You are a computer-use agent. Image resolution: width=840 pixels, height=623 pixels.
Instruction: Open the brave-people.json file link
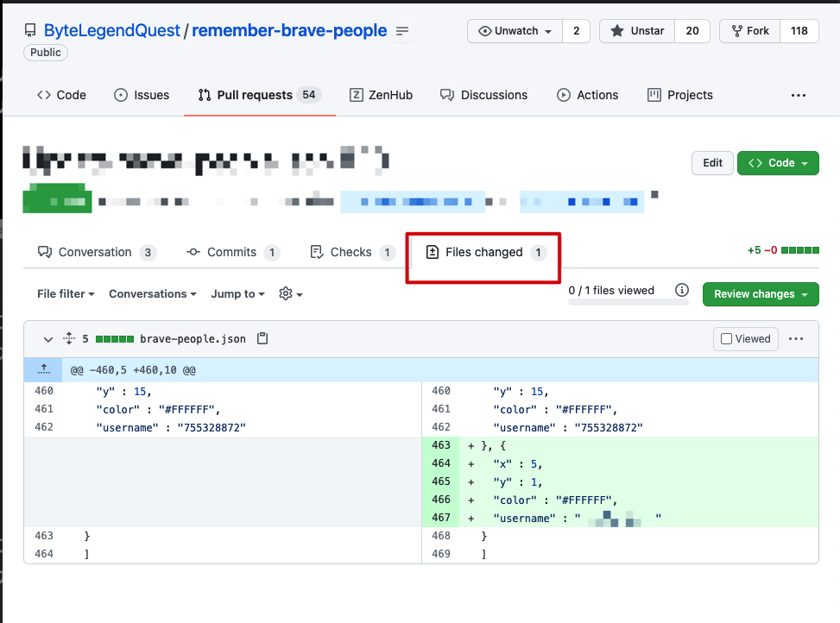pyautogui.click(x=193, y=339)
